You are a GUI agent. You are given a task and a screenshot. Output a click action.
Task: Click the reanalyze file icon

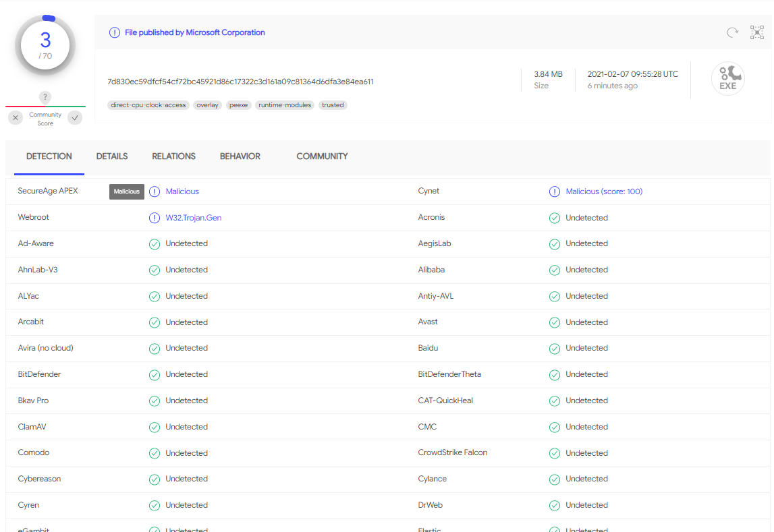click(x=733, y=32)
